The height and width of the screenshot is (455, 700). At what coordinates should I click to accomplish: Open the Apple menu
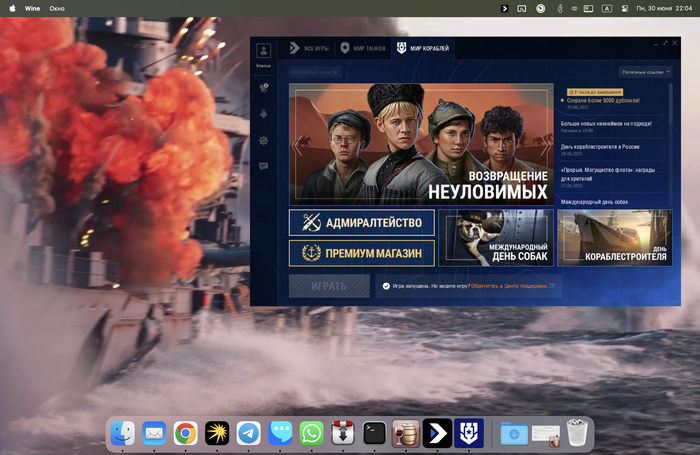[x=12, y=8]
